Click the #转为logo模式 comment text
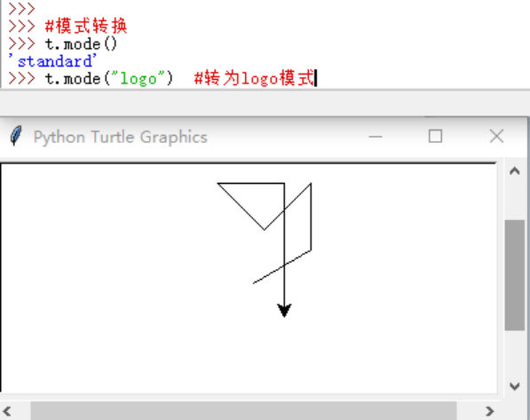The height and width of the screenshot is (420, 530). (254, 78)
